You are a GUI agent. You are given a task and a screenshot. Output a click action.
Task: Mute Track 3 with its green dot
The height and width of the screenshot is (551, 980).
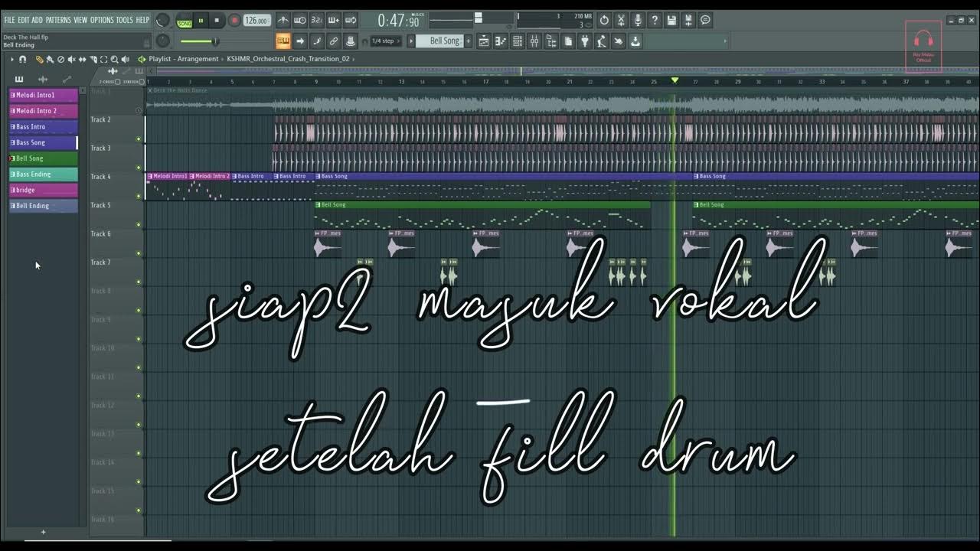(x=139, y=168)
